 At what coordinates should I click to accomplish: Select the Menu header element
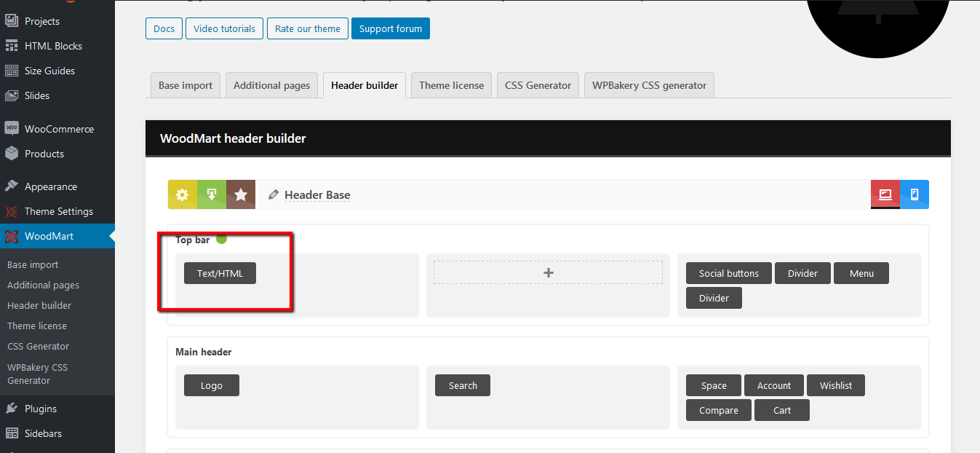coord(861,273)
